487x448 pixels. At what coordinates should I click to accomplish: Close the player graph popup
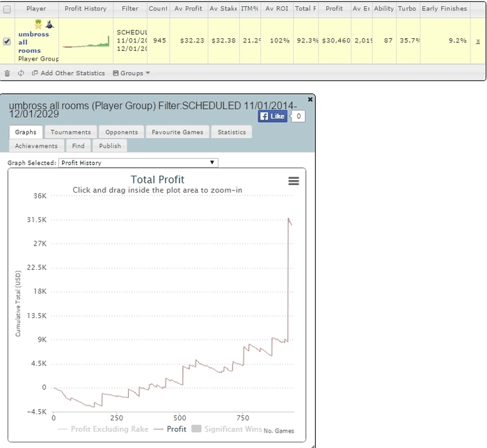310,100
